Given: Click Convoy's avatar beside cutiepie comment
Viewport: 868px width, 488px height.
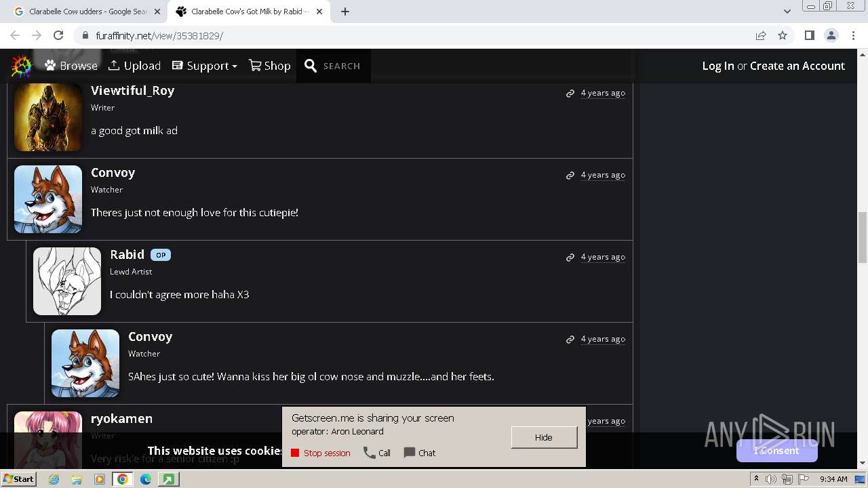Looking at the screenshot, I should click(47, 199).
